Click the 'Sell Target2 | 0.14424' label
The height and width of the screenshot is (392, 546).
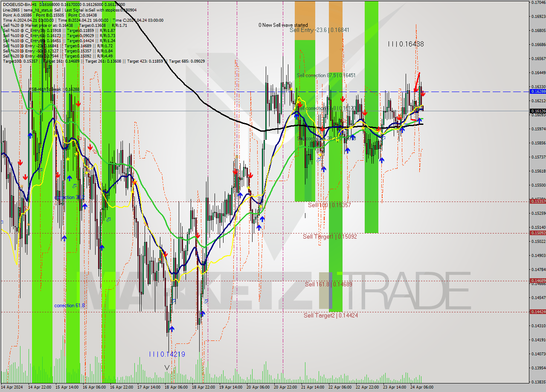(331, 315)
